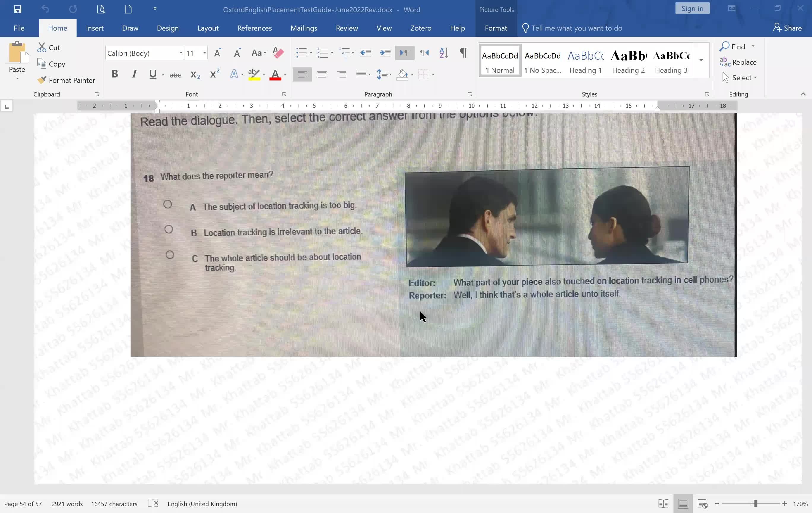Click the Format Painter brush icon
The width and height of the screenshot is (812, 513).
click(42, 80)
